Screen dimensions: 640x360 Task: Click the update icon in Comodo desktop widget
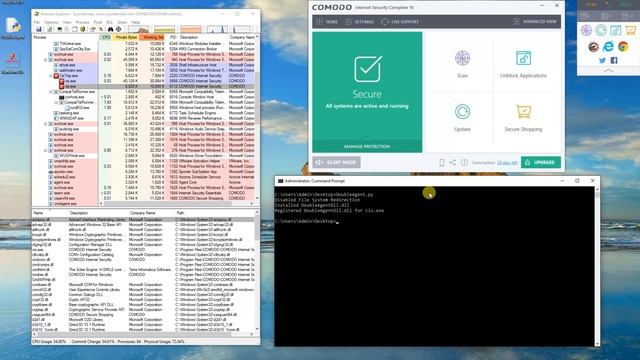tap(601, 30)
